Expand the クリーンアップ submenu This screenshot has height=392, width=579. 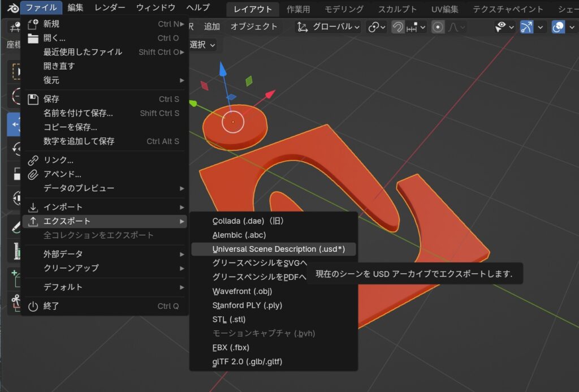pos(105,268)
